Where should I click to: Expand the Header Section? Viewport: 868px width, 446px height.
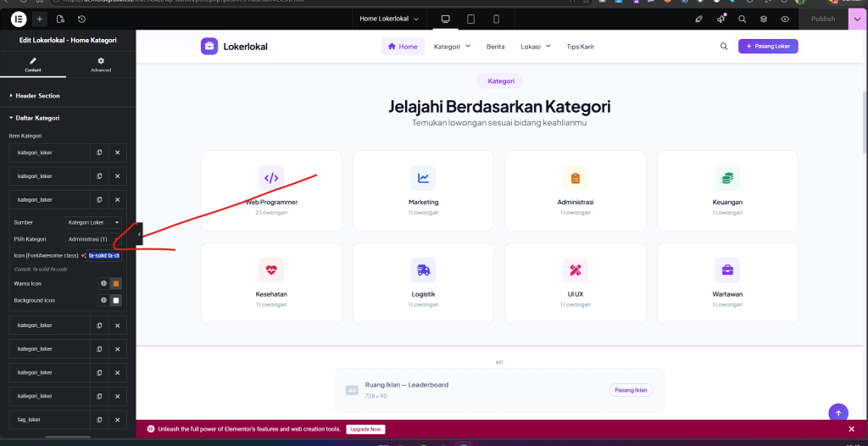37,96
